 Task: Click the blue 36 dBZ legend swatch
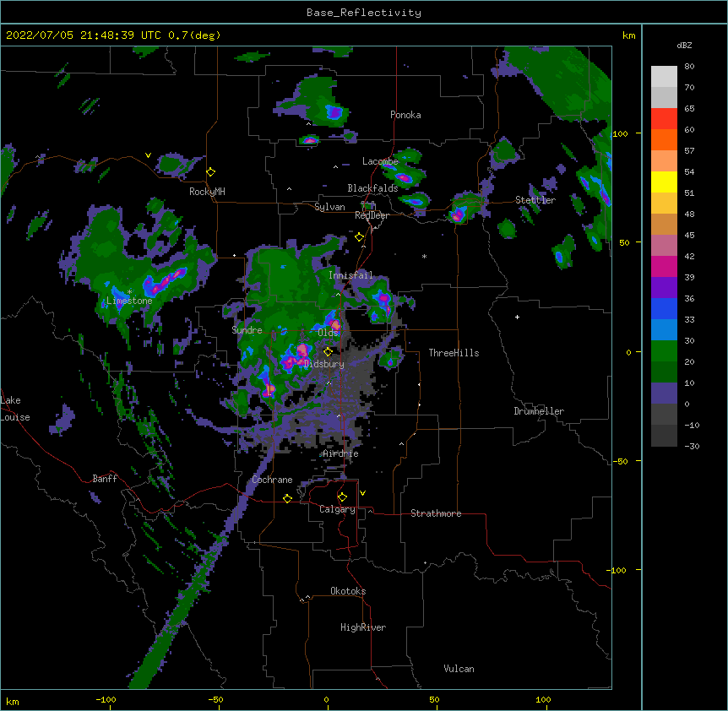pos(664,308)
